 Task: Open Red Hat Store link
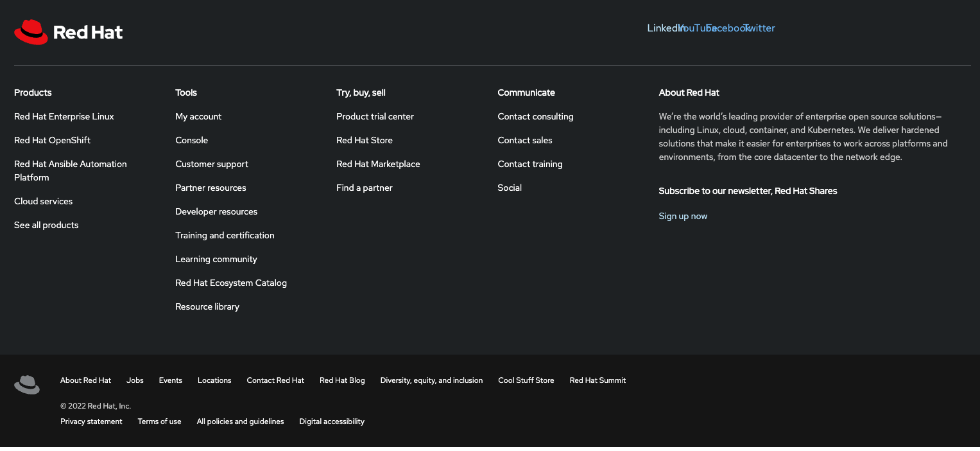click(x=365, y=140)
